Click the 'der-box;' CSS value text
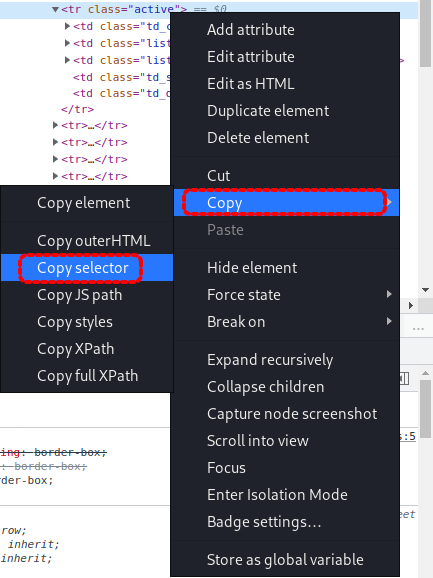 pyautogui.click(x=27, y=481)
